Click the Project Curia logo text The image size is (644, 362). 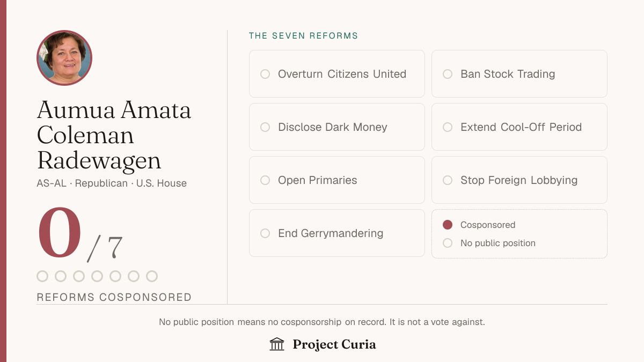click(334, 344)
